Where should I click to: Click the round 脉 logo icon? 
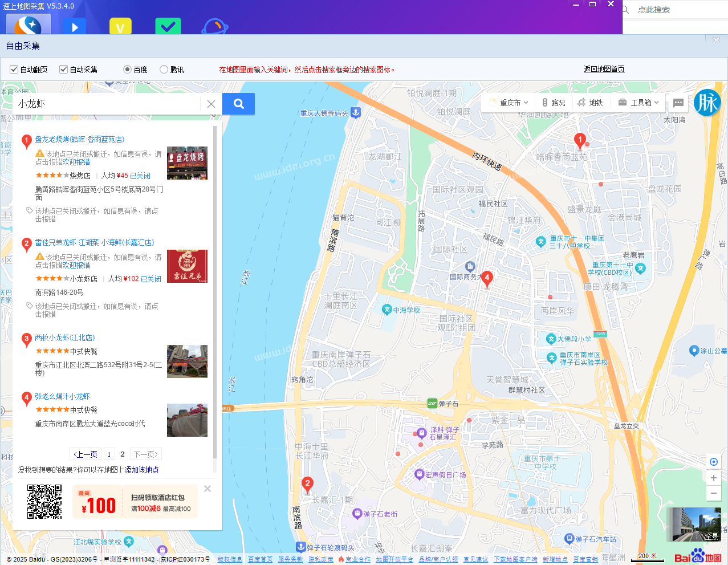pos(707,103)
